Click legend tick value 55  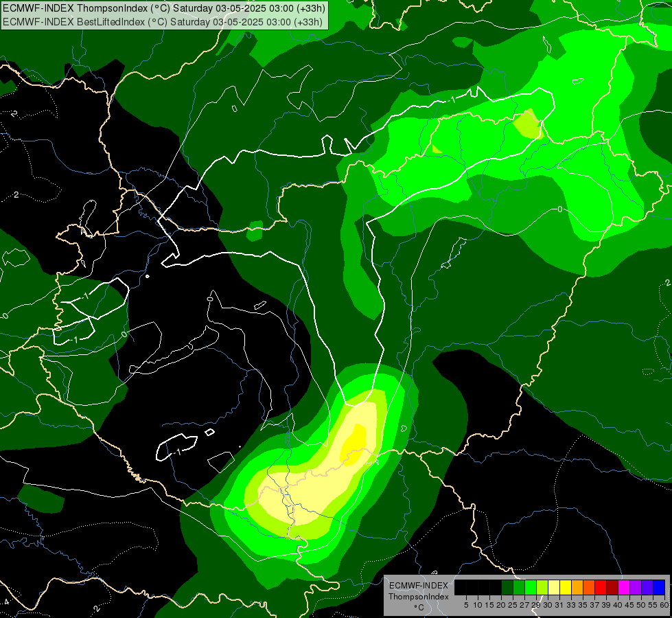click(653, 605)
